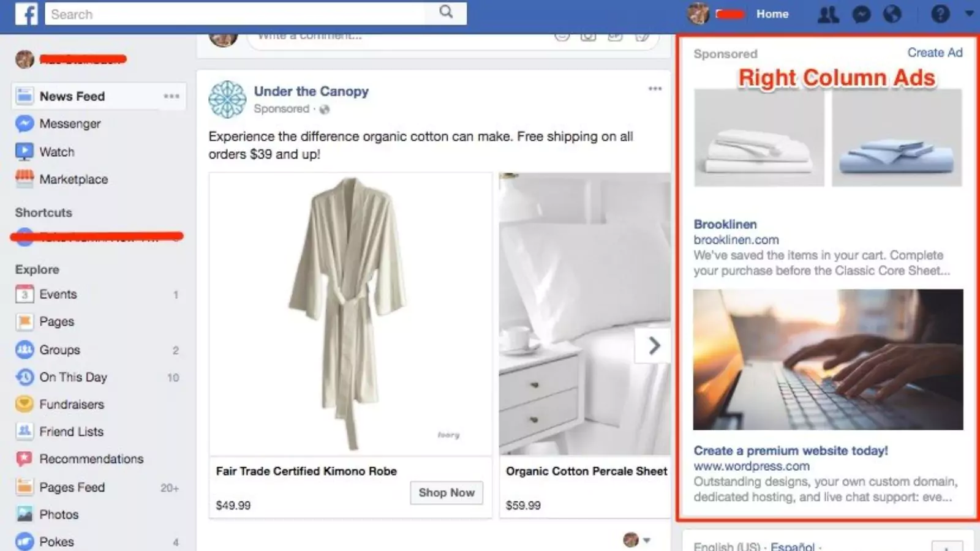Click the Groups sidebar icon
This screenshot has height=551, width=980.
click(24, 350)
